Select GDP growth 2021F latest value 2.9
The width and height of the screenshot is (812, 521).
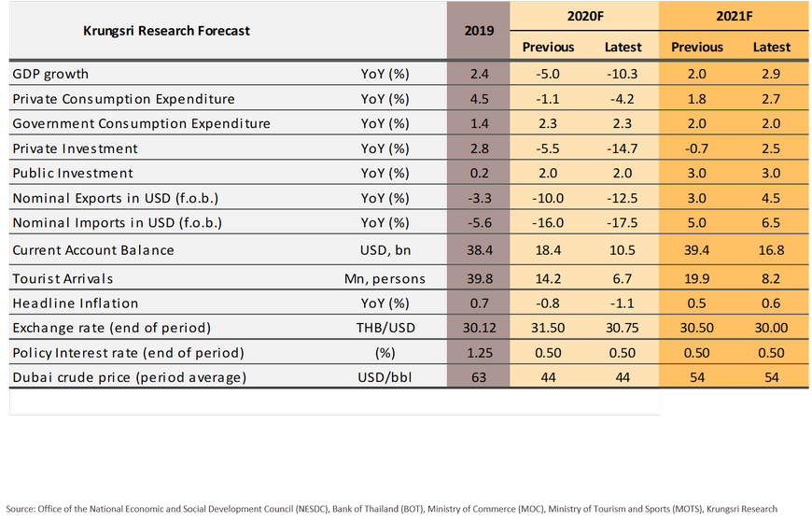click(771, 74)
